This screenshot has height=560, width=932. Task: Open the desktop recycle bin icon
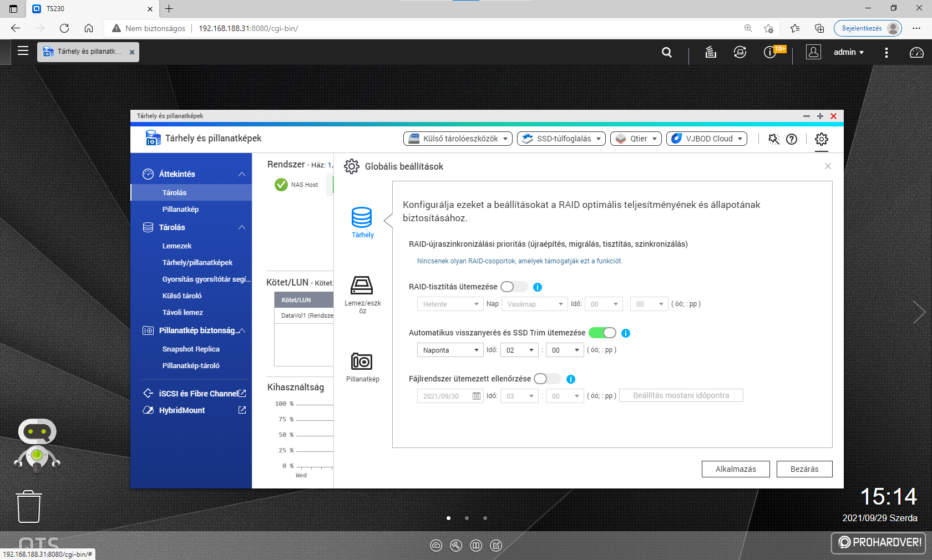(29, 506)
